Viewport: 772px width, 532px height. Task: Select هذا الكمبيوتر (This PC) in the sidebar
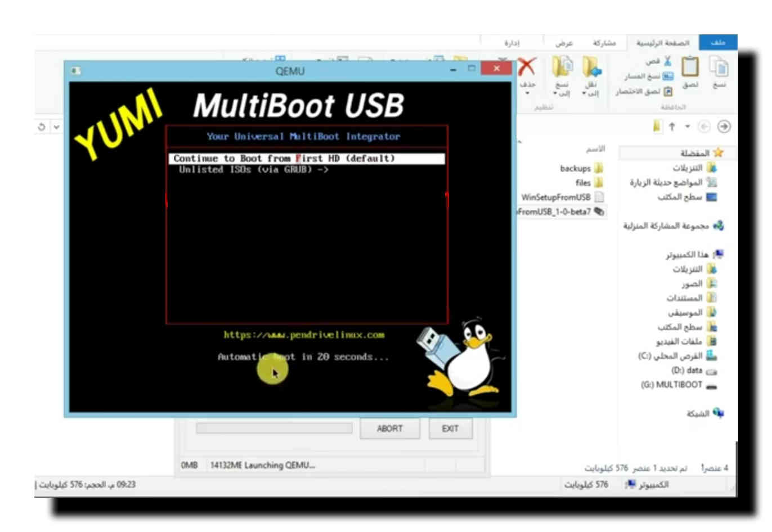coord(694,255)
